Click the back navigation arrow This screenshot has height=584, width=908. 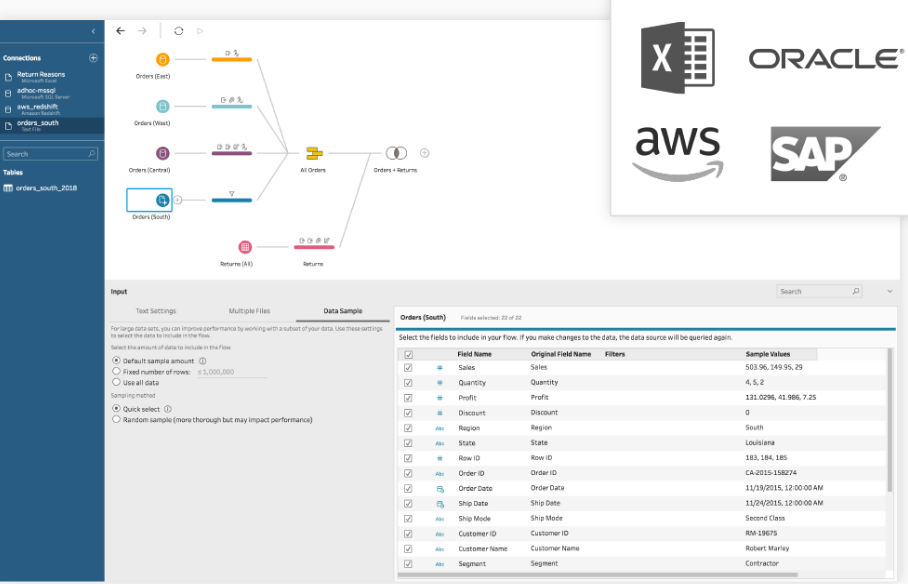[x=121, y=31]
